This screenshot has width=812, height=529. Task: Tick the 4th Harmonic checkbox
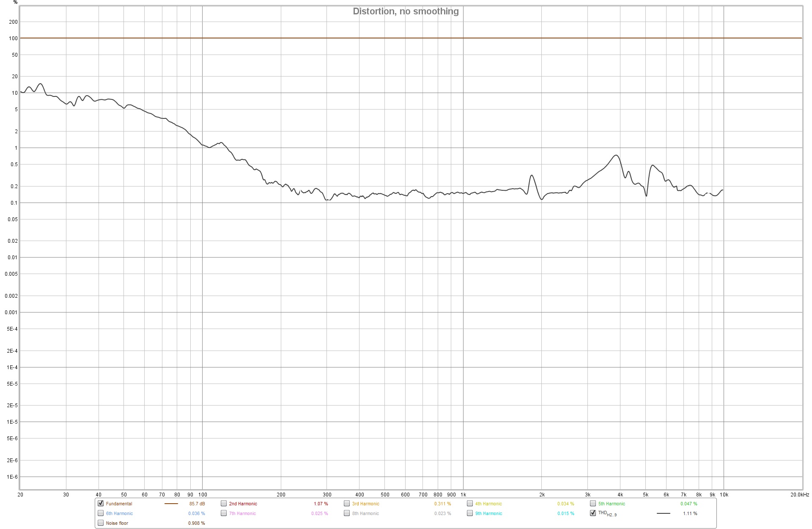(x=470, y=503)
